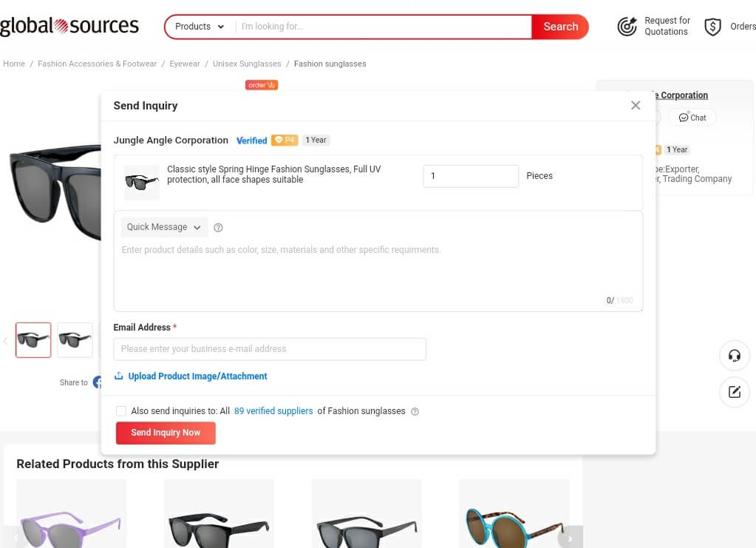Open the Orders shield icon
Image resolution: width=756 pixels, height=548 pixels.
point(712,27)
